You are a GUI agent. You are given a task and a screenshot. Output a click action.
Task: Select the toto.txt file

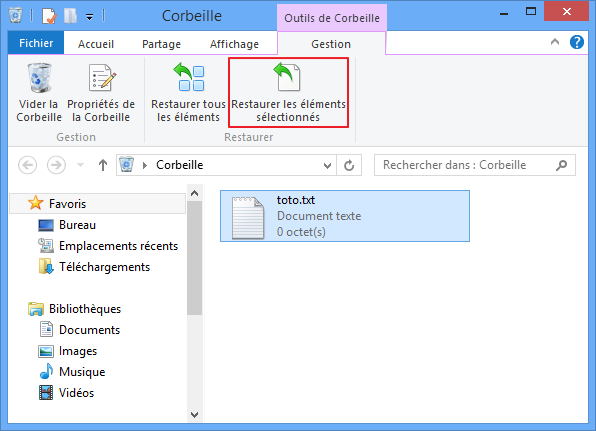pyautogui.click(x=345, y=216)
